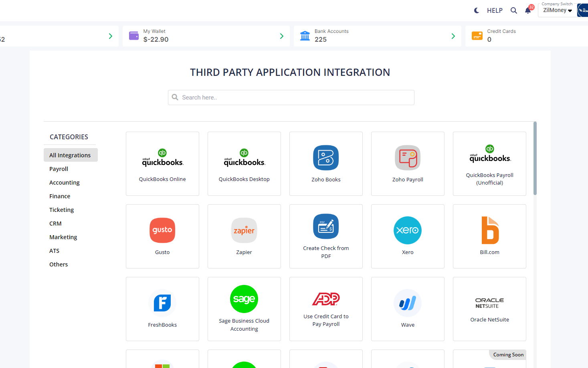
Task: Open the FreshBooks label
Action: 162,325
